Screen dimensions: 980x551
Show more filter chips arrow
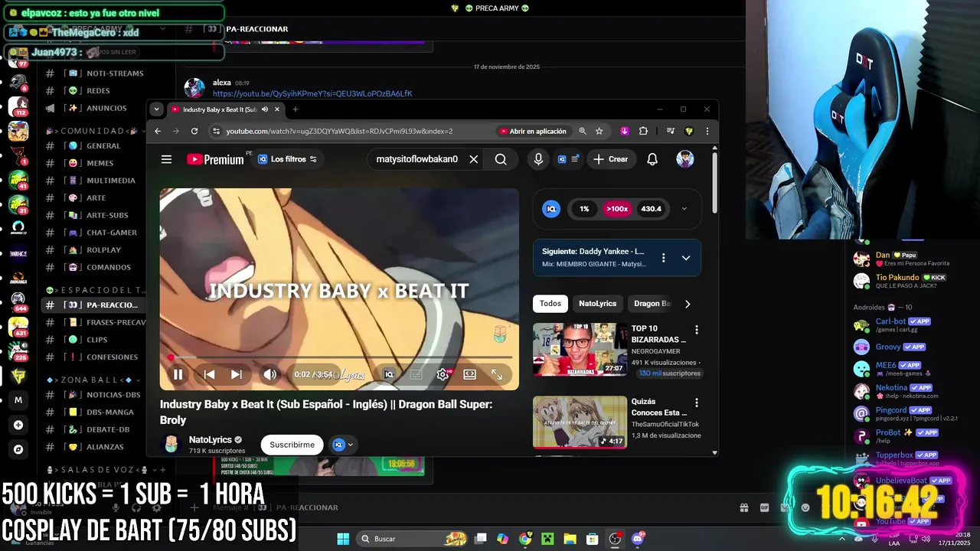click(x=688, y=304)
